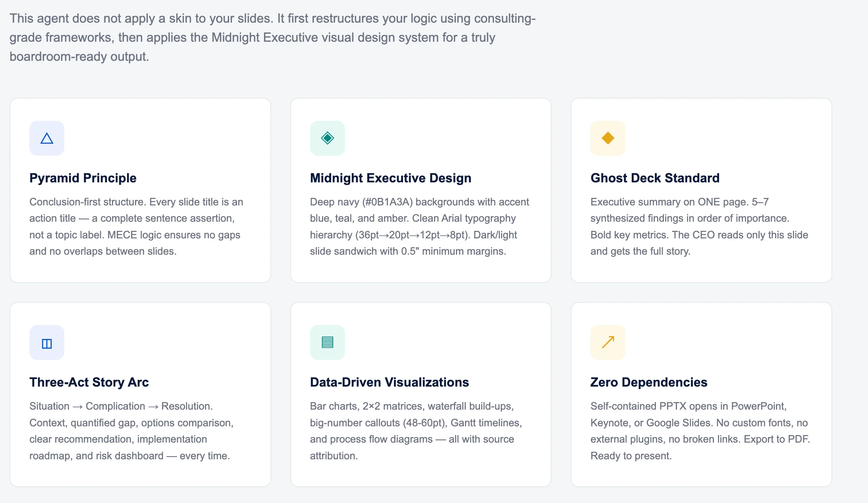The width and height of the screenshot is (868, 503).
Task: Click the intro paragraph starting "This agent does not"
Action: click(x=273, y=37)
